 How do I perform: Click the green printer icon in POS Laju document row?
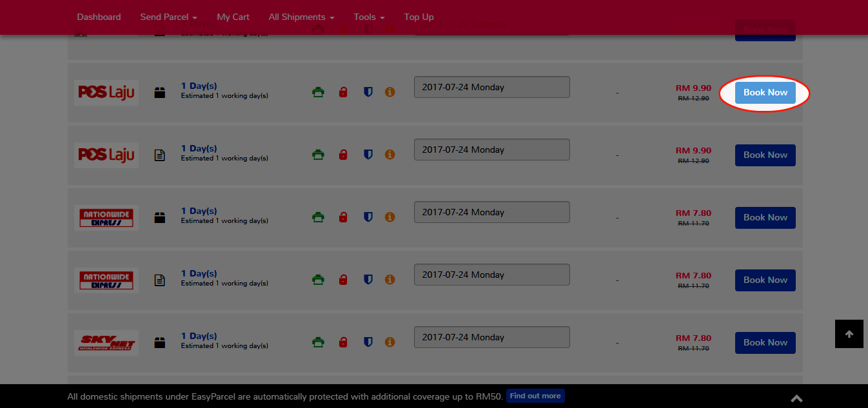pos(318,155)
